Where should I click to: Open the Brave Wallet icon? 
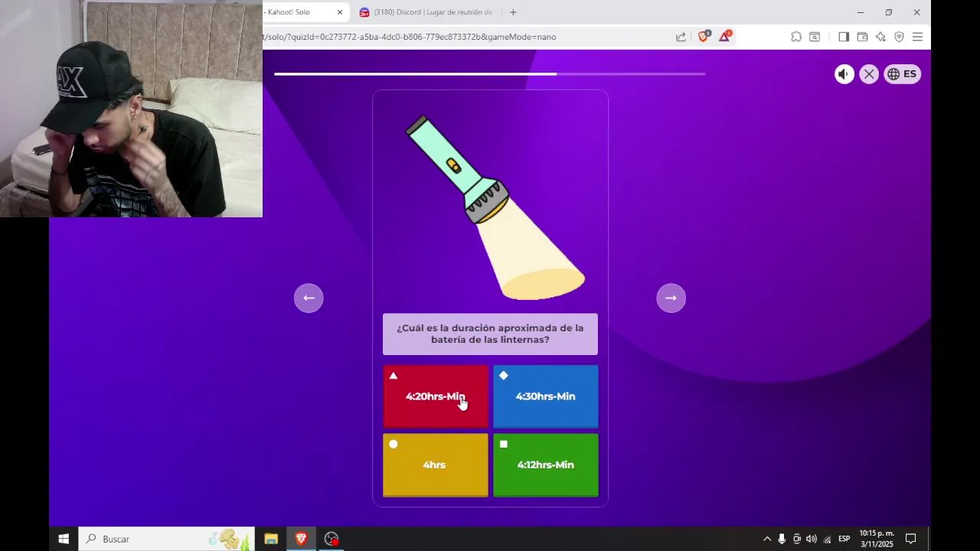(862, 37)
